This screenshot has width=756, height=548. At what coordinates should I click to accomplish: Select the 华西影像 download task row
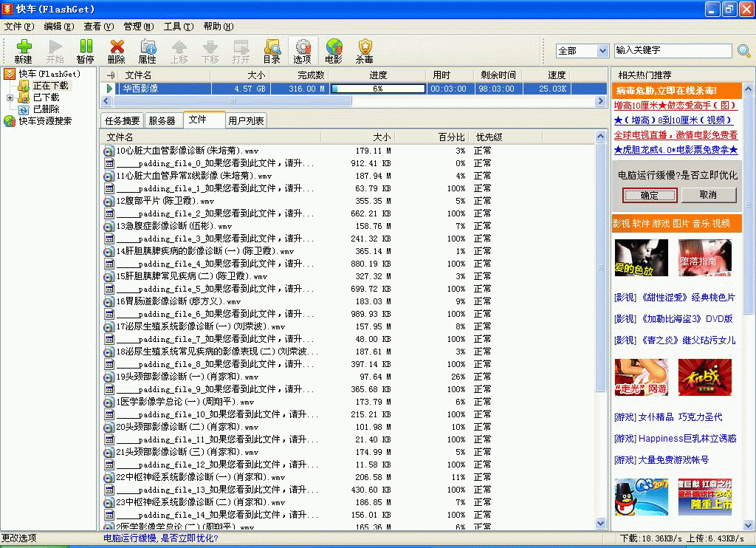pyautogui.click(x=353, y=89)
